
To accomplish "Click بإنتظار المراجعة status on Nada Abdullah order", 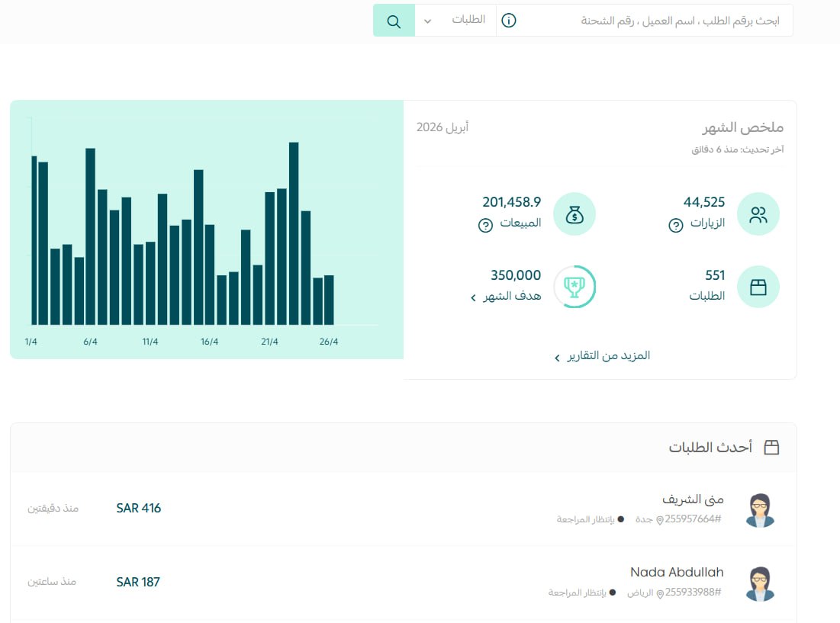I will tap(582, 592).
